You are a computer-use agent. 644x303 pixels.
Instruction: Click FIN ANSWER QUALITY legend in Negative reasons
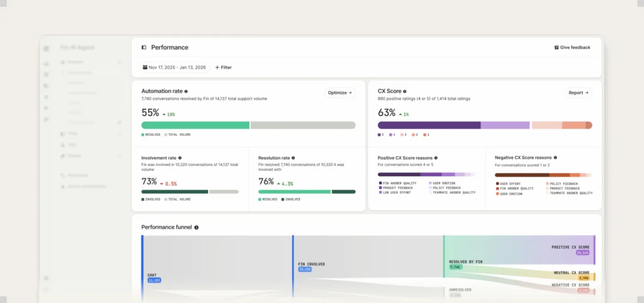tap(514, 189)
